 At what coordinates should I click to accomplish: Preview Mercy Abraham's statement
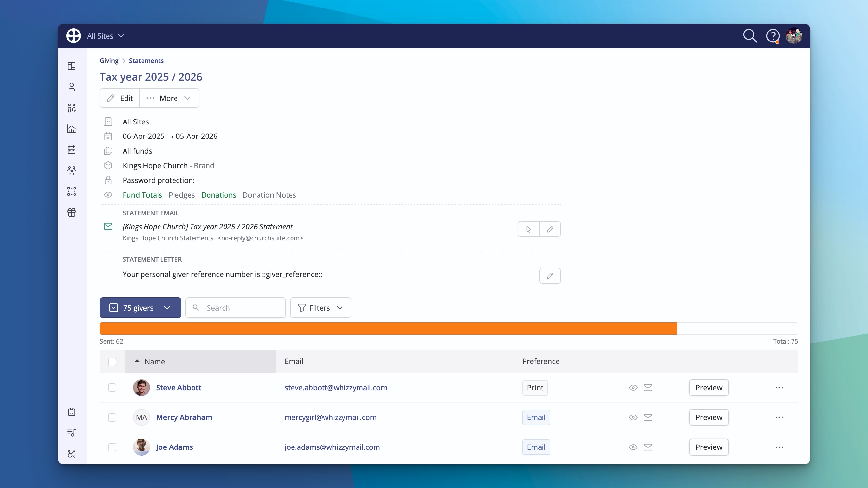coord(709,417)
